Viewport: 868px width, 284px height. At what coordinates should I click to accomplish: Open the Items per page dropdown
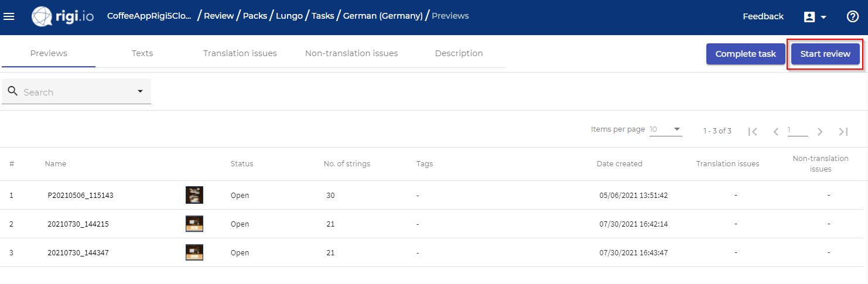(666, 129)
